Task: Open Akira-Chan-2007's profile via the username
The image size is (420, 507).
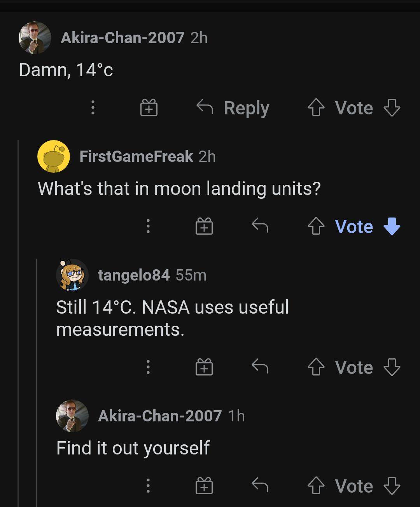Action: point(122,37)
